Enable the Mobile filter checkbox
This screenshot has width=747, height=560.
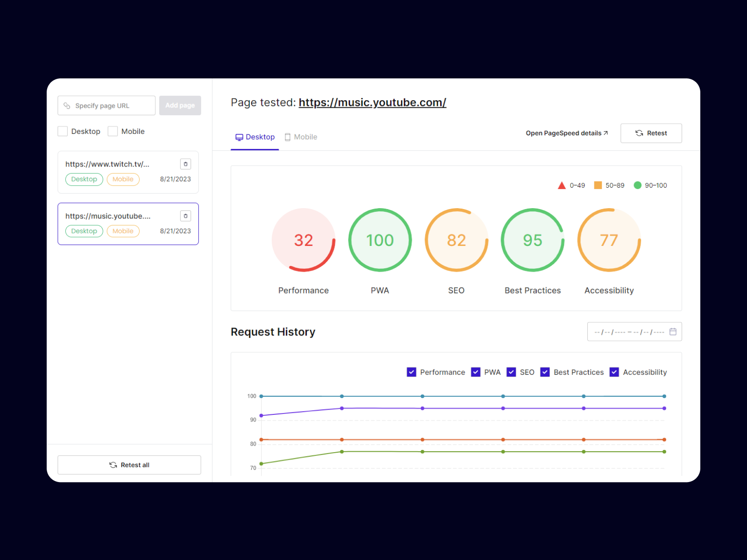[113, 131]
